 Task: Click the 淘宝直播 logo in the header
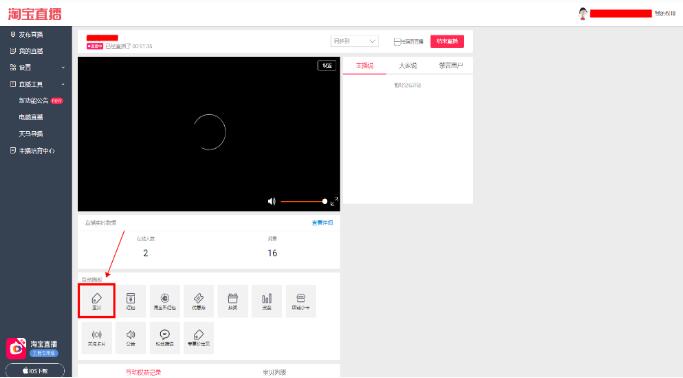pos(35,14)
